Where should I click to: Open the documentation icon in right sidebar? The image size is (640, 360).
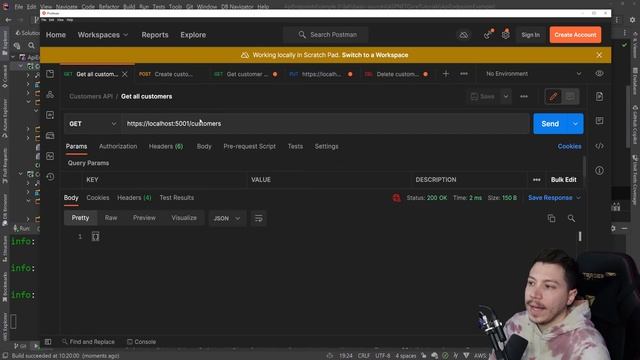point(599,96)
